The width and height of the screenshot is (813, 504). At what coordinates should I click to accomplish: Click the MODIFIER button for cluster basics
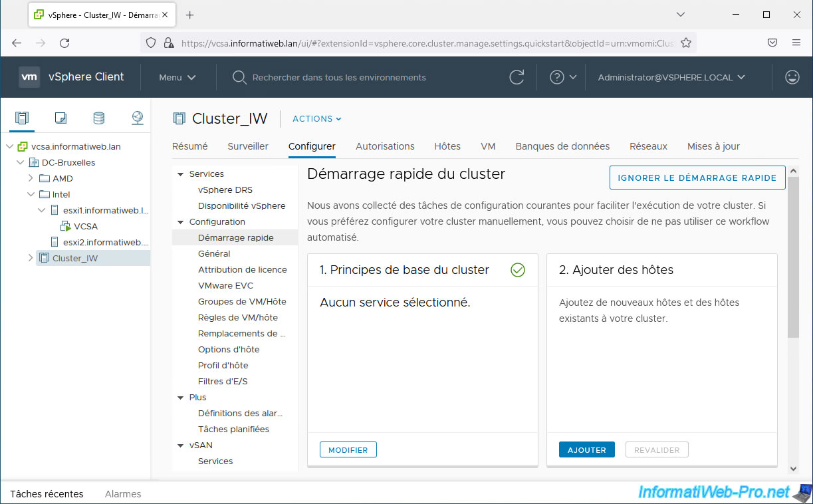(348, 450)
